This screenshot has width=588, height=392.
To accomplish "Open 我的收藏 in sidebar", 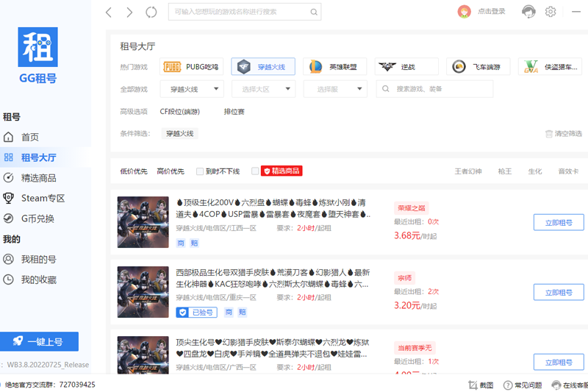I will [x=38, y=279].
